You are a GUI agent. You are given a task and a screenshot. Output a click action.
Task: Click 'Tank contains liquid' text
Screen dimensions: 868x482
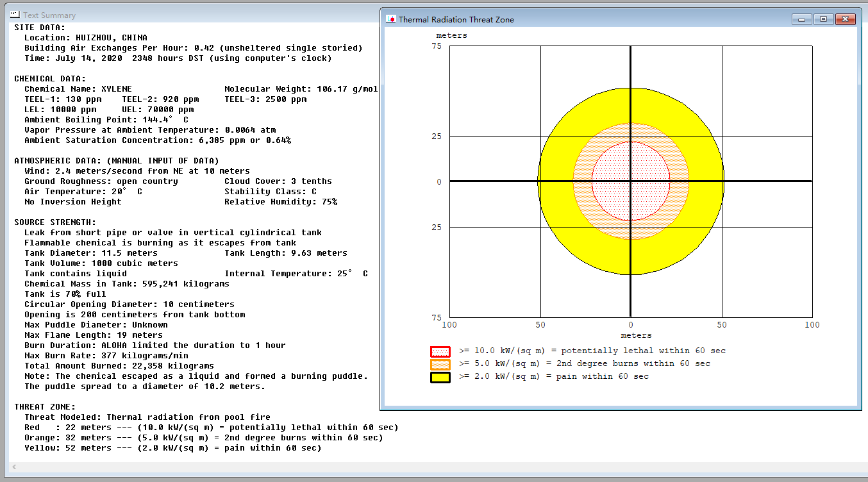tap(76, 274)
